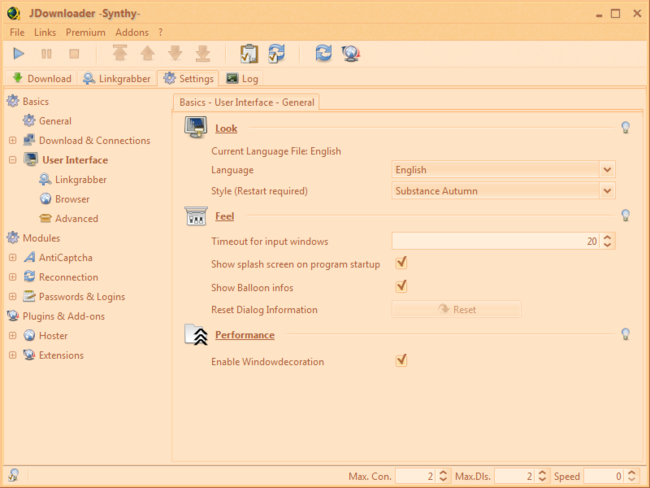Select Hoster plugins entry
This screenshot has width=650, height=488.
(x=53, y=335)
